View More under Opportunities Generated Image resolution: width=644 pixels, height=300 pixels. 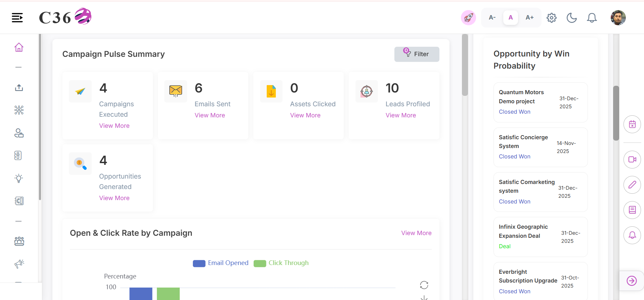pos(114,198)
